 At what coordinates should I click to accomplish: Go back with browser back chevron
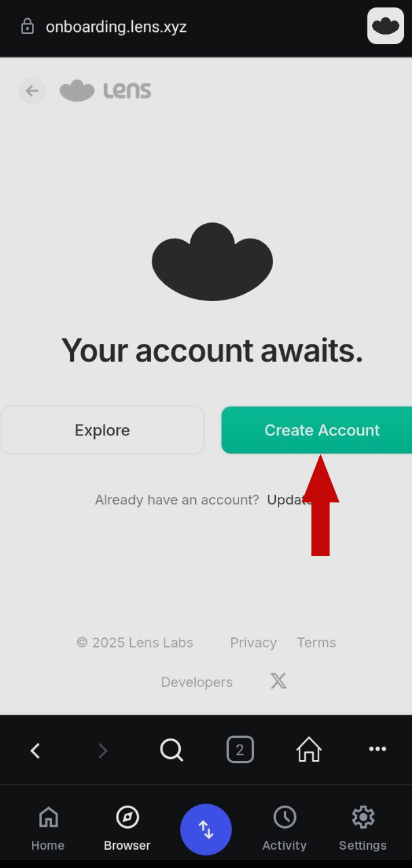point(35,750)
